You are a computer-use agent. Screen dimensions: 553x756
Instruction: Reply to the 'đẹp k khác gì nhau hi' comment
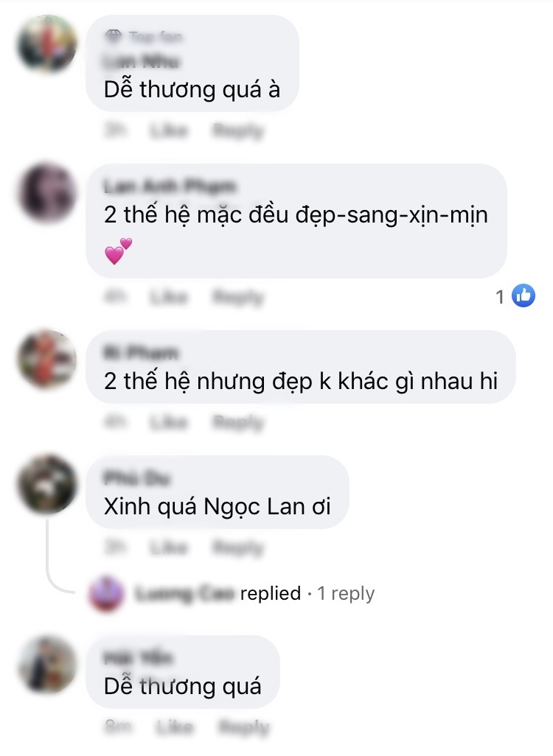(x=238, y=422)
